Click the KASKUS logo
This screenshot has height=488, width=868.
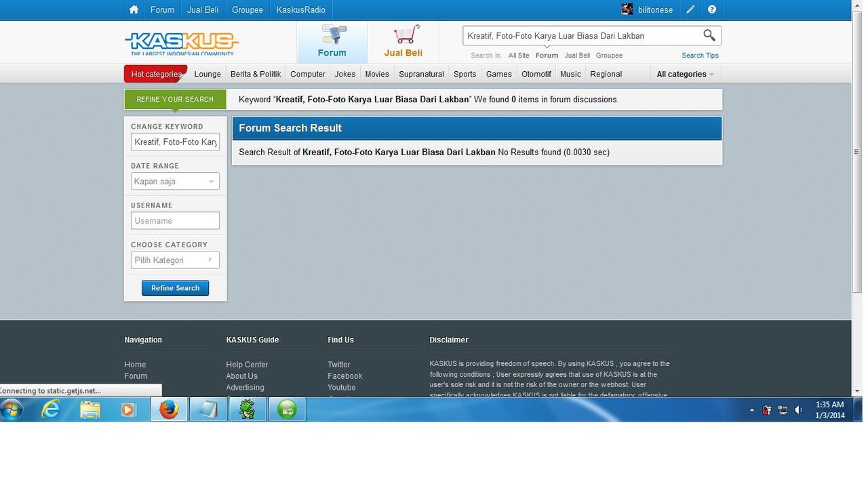point(182,43)
